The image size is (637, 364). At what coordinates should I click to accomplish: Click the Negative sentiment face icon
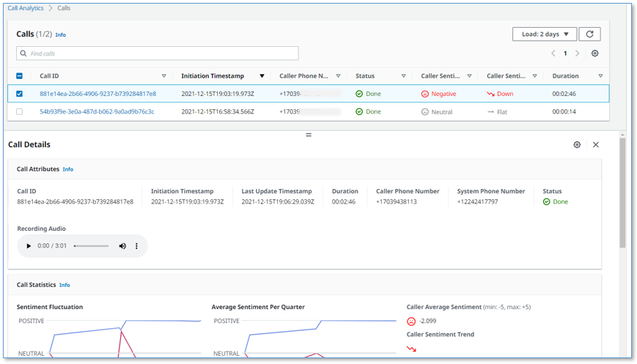pyautogui.click(x=425, y=94)
